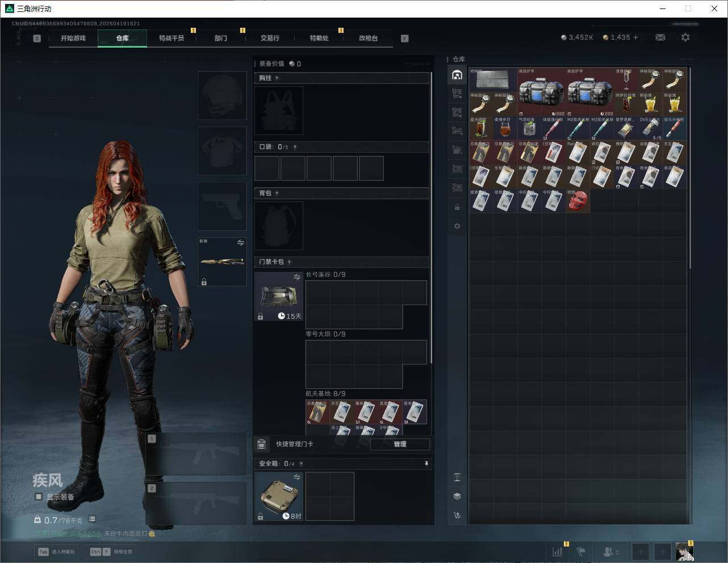Click the 管理 button
Screen dimensions: 728x563
(x=400, y=444)
